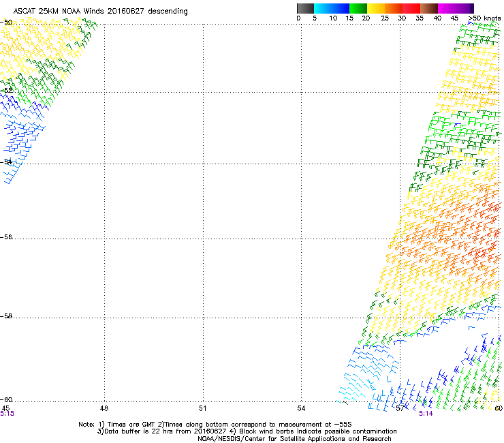Image resolution: width=504 pixels, height=443 pixels.
Task: Click the "-60" latitude axis label
Action: [x=6, y=399]
